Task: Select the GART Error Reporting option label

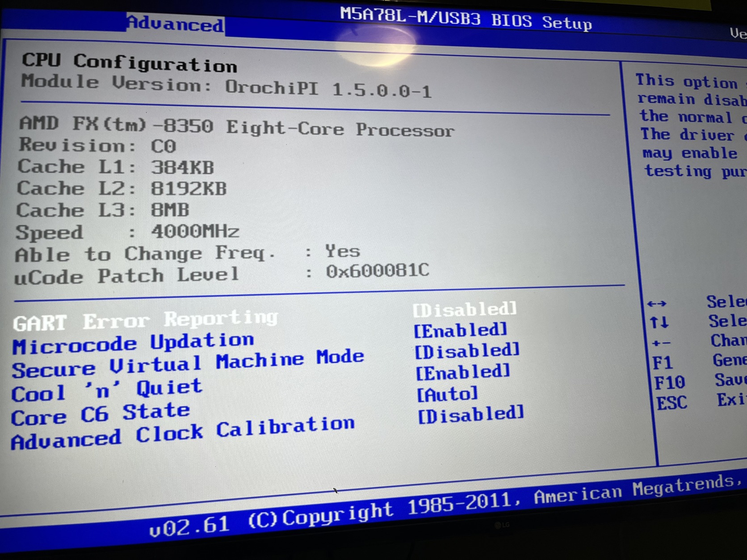Action: tap(146, 320)
